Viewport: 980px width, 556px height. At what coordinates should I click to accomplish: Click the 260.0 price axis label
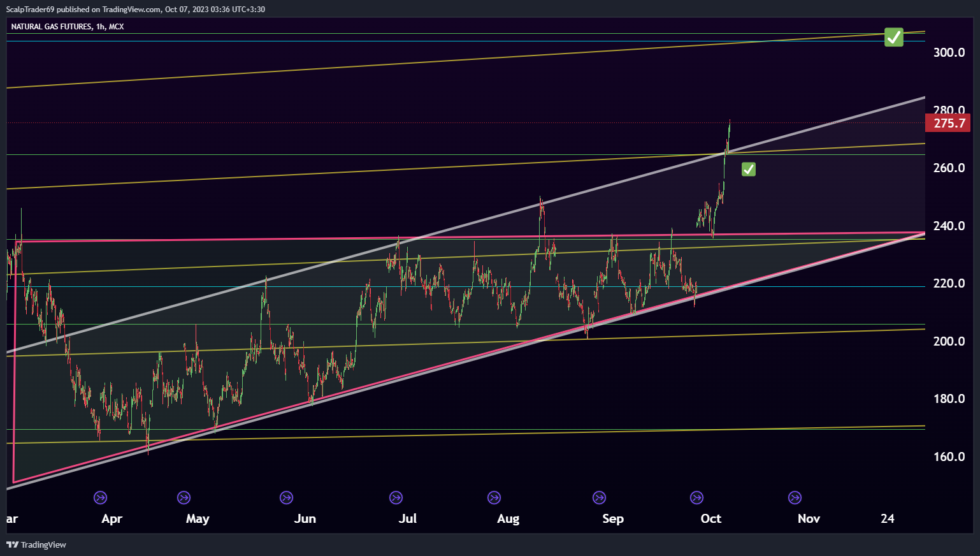(x=949, y=168)
